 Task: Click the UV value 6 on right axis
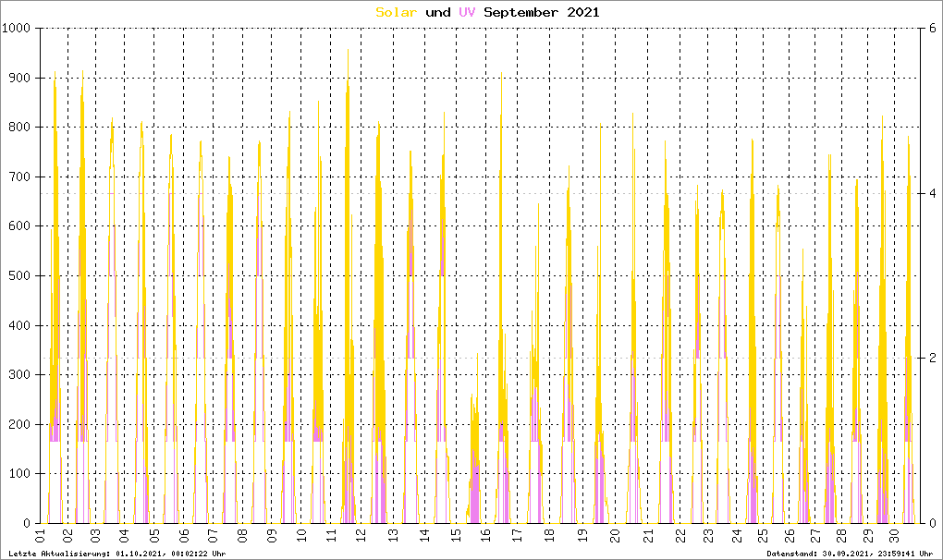(x=934, y=29)
